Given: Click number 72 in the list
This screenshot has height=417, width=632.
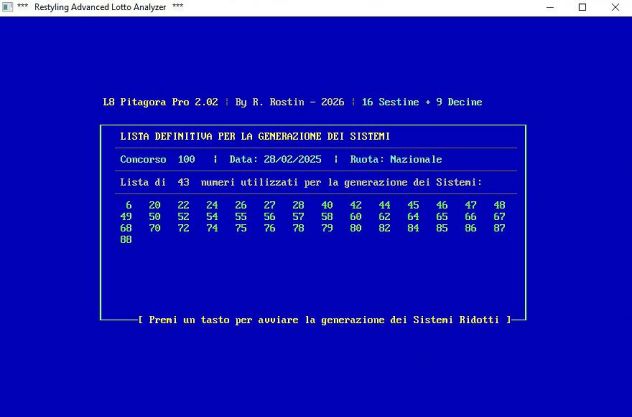Looking at the screenshot, I should [183, 228].
